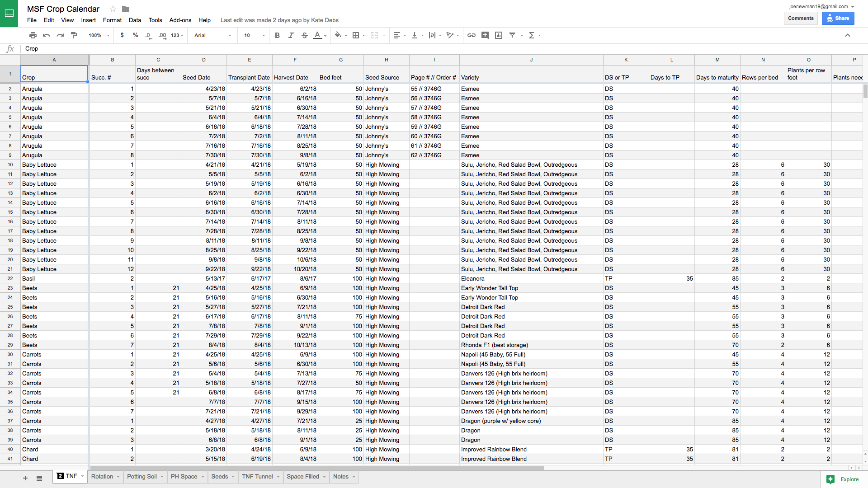Screen dimensions: 868x488
Task: Open the Data menu
Action: click(135, 20)
